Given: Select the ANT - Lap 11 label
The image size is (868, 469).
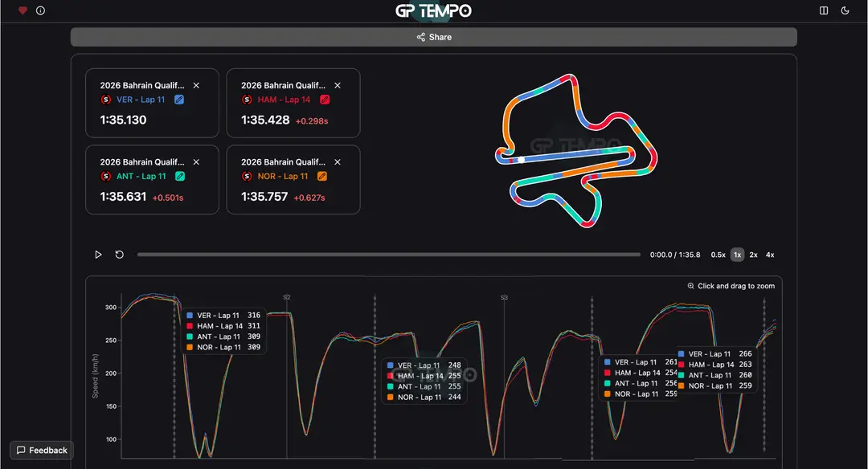Looking at the screenshot, I should point(141,177).
